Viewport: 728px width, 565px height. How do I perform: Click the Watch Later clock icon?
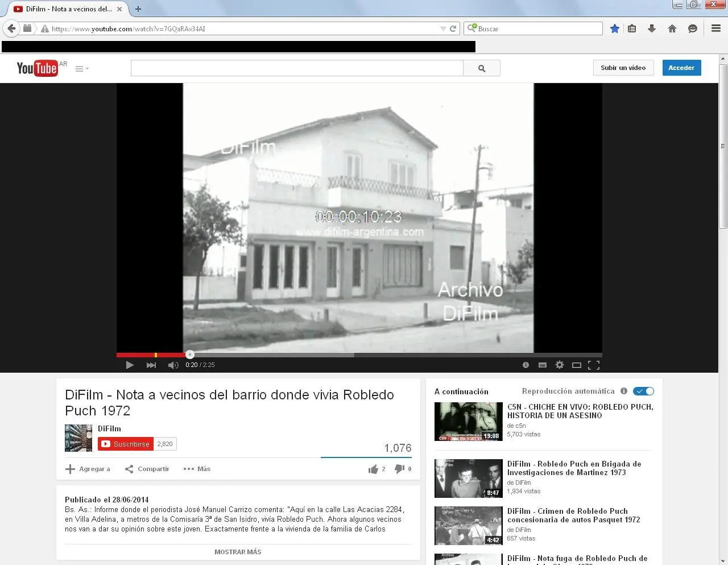point(526,365)
